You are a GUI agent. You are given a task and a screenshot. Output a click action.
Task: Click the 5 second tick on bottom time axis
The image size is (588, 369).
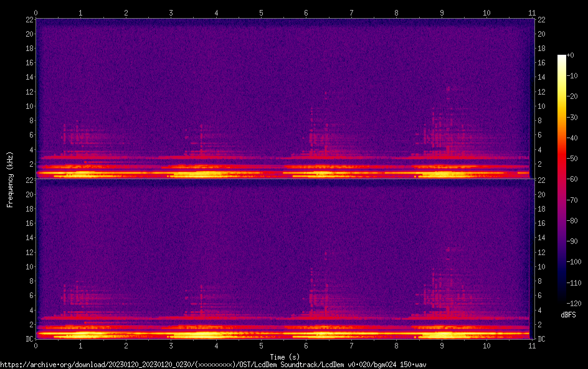(x=261, y=345)
